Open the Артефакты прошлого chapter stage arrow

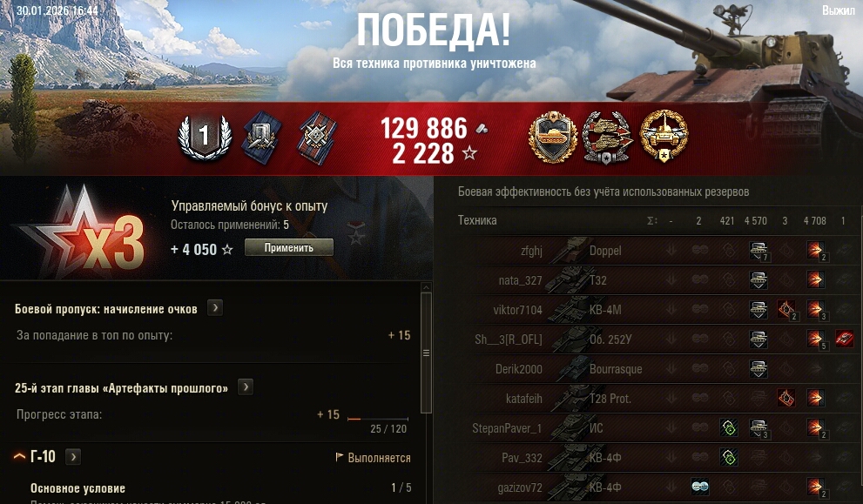pyautogui.click(x=246, y=386)
